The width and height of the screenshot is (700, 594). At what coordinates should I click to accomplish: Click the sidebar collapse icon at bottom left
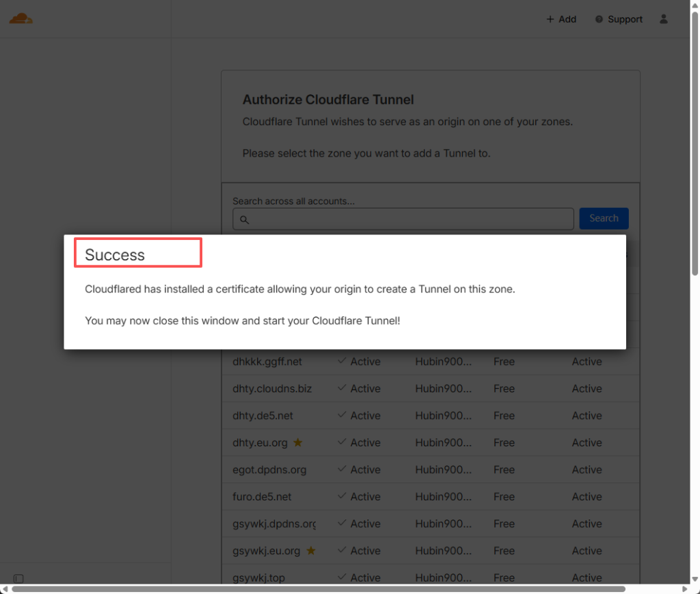pos(18,578)
